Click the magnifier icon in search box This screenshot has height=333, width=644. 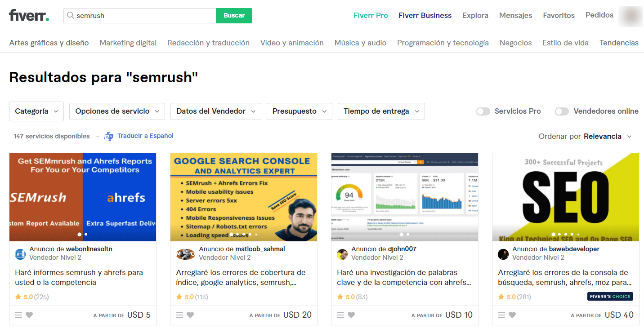pos(71,15)
